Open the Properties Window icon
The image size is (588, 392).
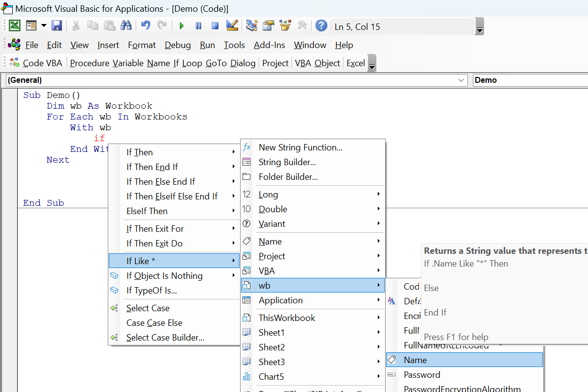point(269,26)
